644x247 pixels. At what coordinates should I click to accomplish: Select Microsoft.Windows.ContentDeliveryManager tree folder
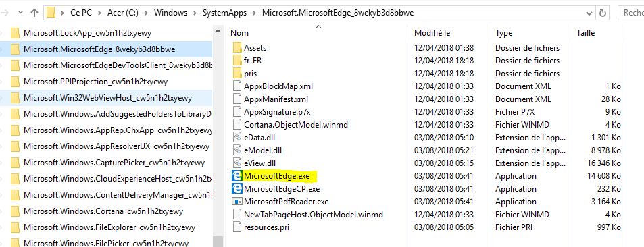tap(118, 195)
